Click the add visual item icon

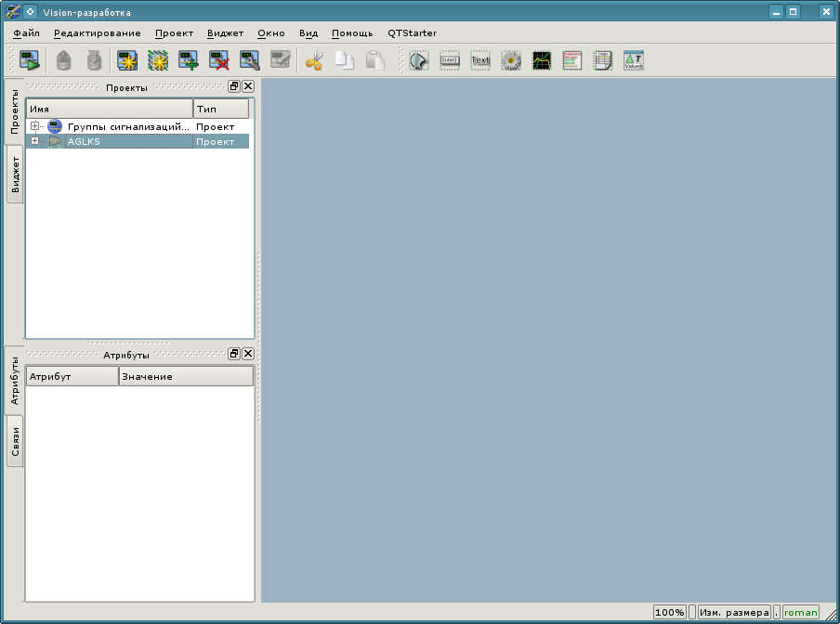pyautogui.click(x=189, y=61)
